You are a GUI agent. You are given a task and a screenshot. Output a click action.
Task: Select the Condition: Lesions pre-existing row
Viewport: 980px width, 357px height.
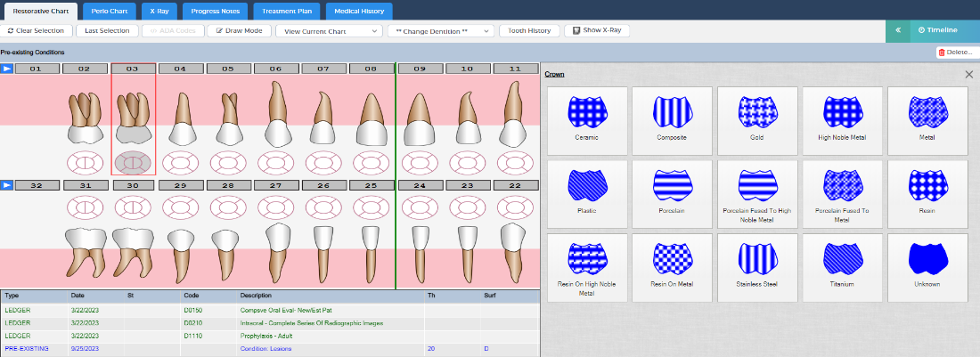click(269, 348)
